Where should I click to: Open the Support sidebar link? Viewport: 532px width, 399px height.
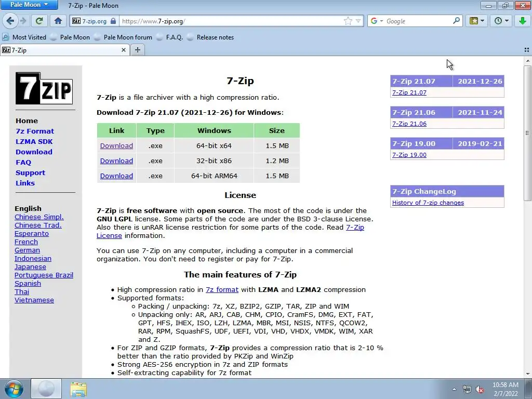coord(30,172)
